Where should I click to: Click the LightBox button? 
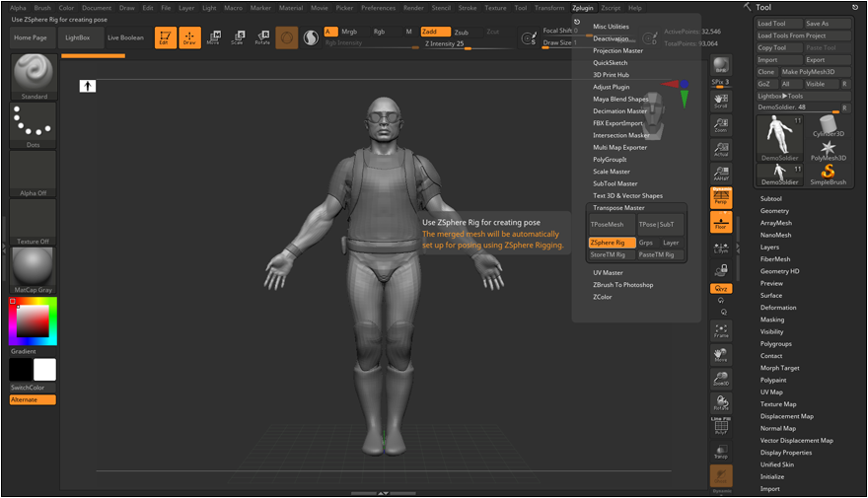pyautogui.click(x=78, y=37)
